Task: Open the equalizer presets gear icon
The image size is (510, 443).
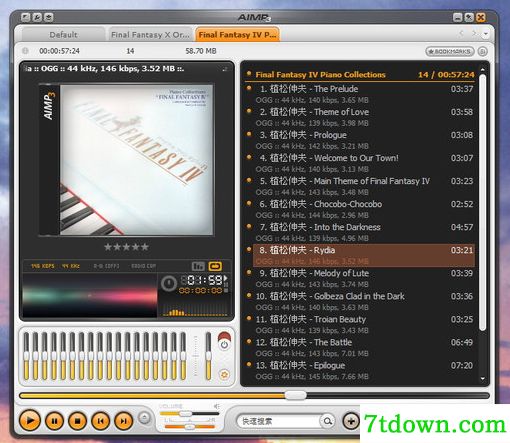Action: coord(224,374)
